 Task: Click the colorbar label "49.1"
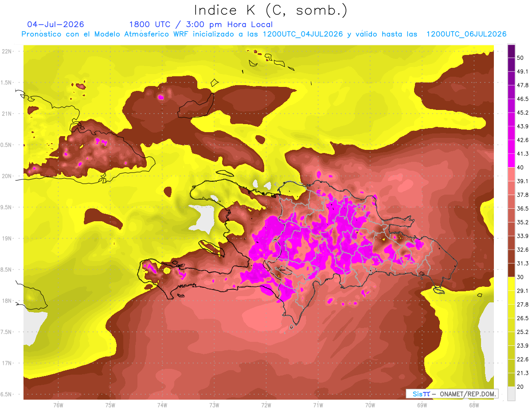click(522, 71)
